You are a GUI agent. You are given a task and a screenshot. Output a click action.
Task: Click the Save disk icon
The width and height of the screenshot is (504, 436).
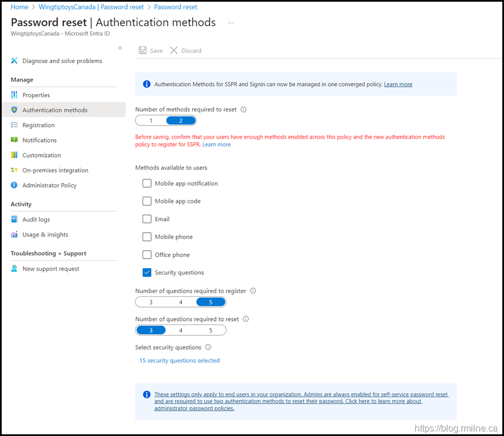142,51
